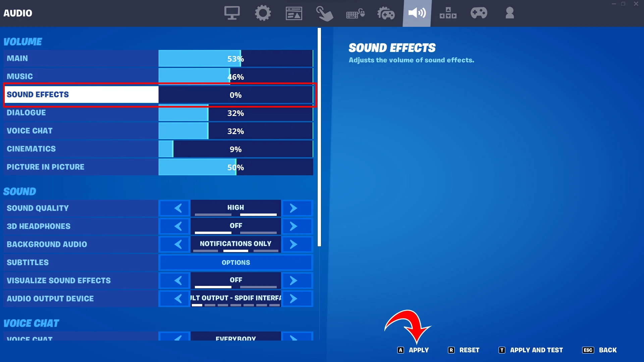This screenshot has height=362, width=644.
Task: Toggle Visualize Sound Effects off
Action: tap(235, 280)
